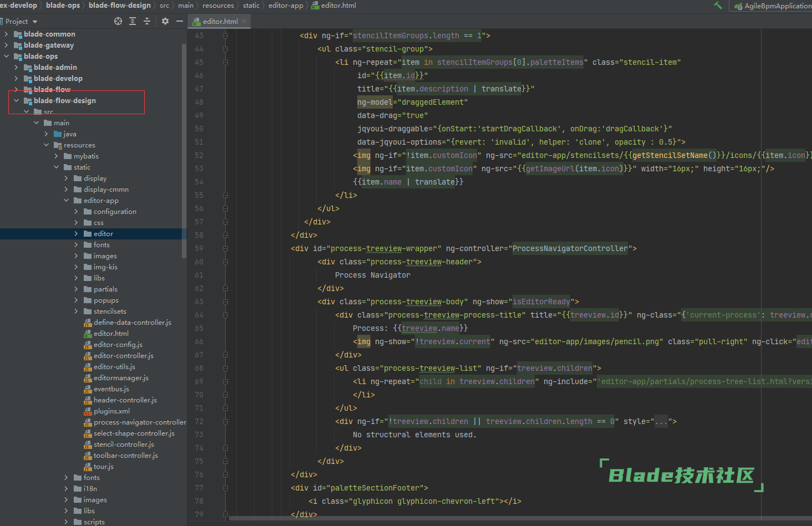Expand the java folder arrow
The image size is (812, 526).
46,134
